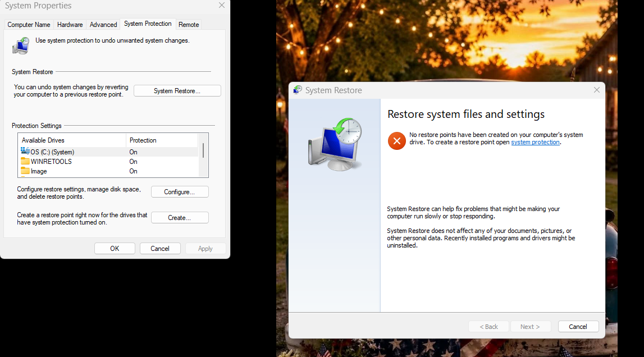
Task: Click the WINRETOOLS folder icon
Action: click(25, 161)
